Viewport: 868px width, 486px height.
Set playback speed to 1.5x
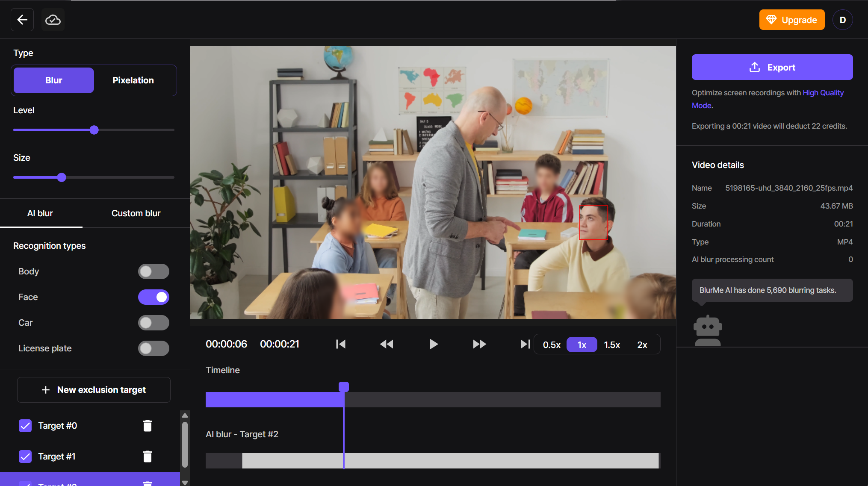point(612,345)
